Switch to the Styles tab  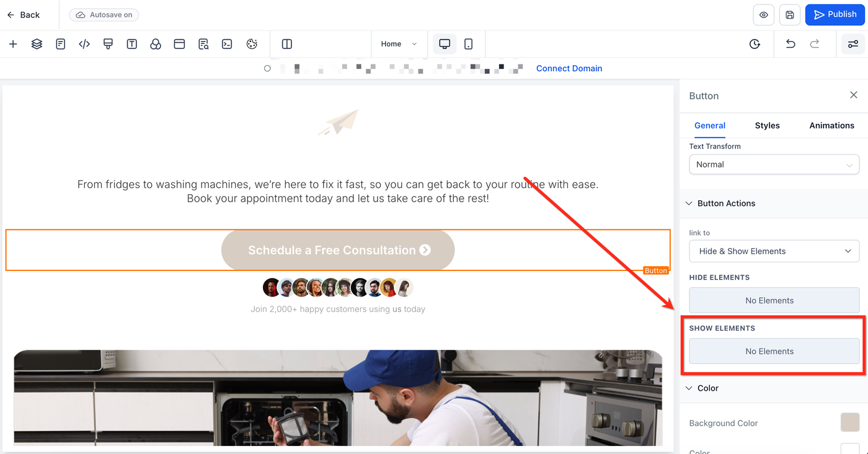(x=767, y=125)
